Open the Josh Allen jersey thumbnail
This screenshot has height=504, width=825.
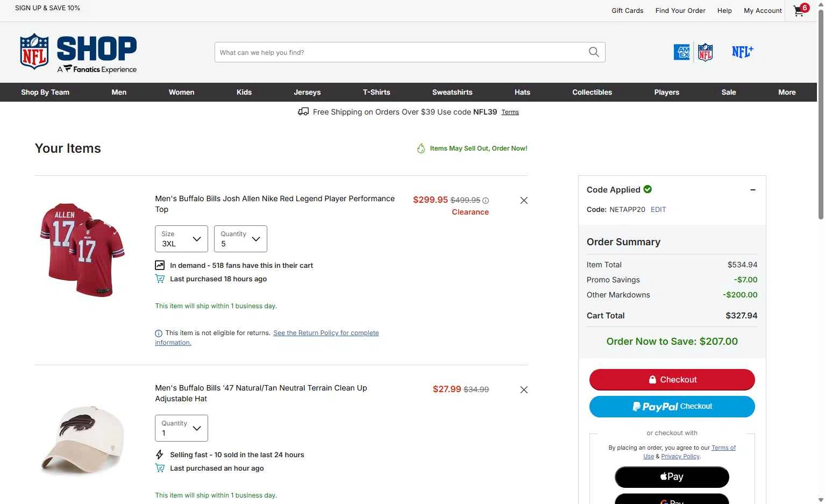(x=82, y=249)
